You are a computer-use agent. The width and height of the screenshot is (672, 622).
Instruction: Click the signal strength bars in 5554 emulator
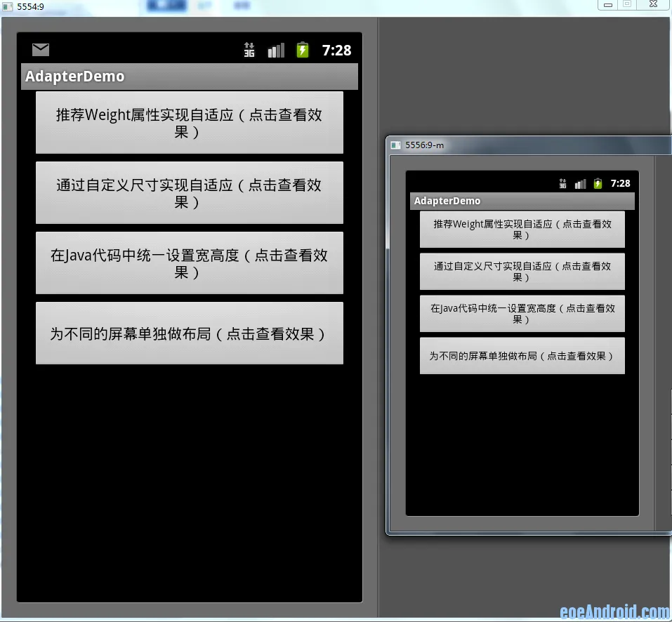(x=276, y=50)
